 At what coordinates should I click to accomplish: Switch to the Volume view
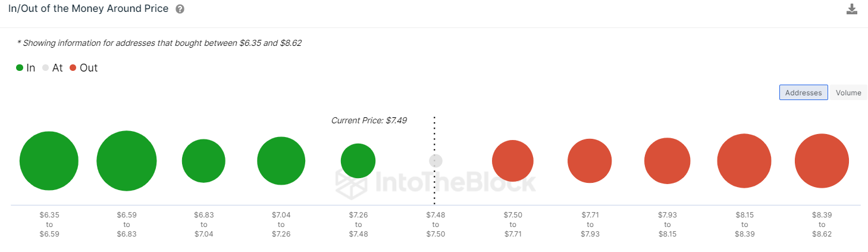point(848,92)
